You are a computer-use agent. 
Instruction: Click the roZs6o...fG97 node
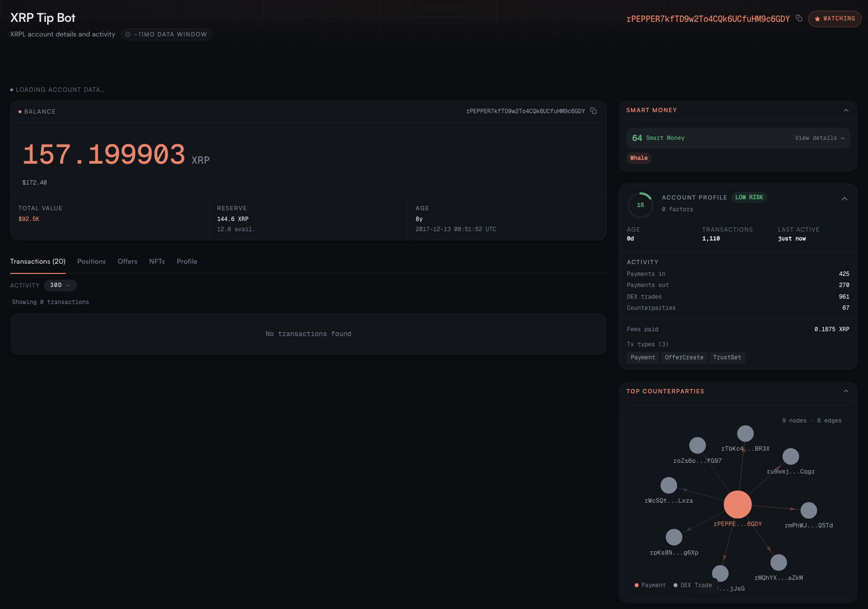coord(697,445)
